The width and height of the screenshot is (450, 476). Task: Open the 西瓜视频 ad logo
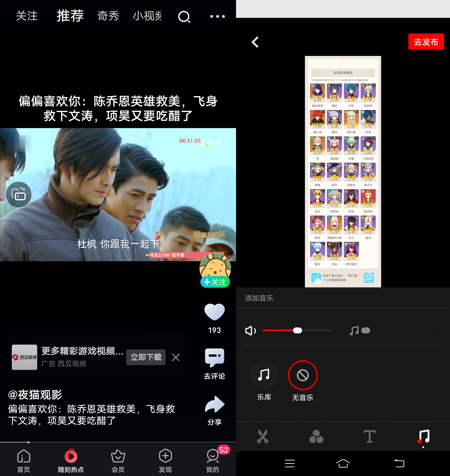[x=25, y=357]
